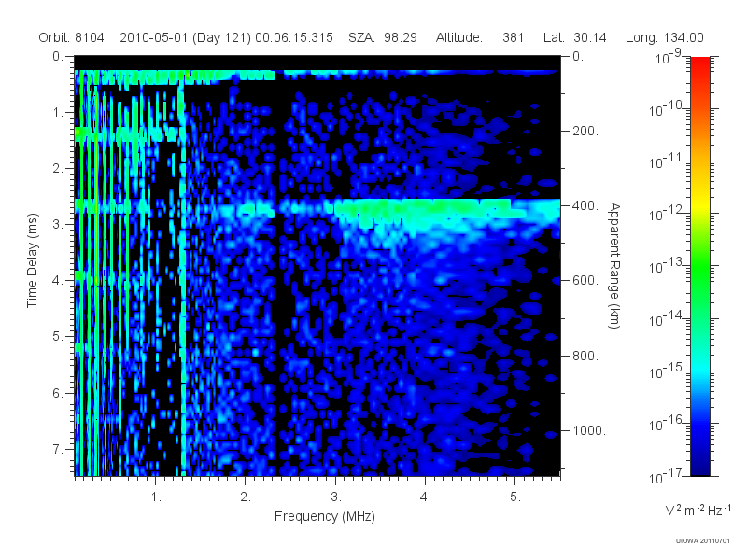Click the '10^-12' color scale label
747x560 pixels.
[666, 214]
